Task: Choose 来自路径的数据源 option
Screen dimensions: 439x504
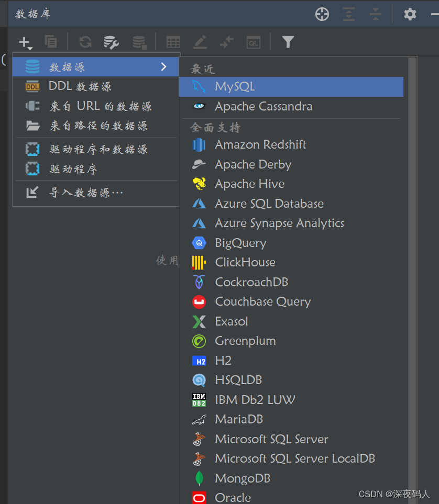Action: (95, 126)
